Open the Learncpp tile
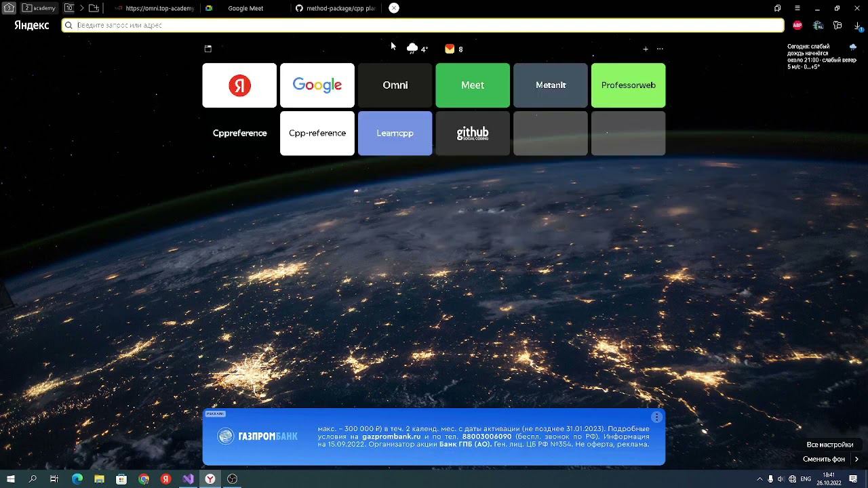This screenshot has width=868, height=488. pos(395,134)
